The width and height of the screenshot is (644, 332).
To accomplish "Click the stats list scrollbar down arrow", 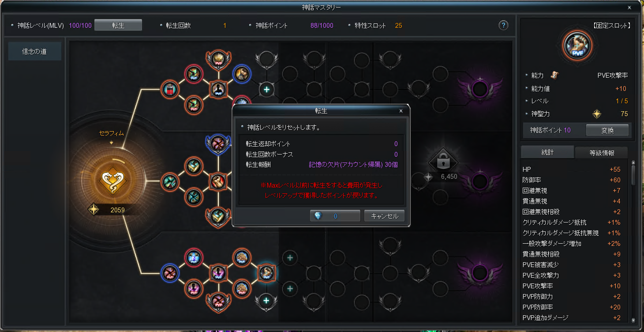I will coord(634,321).
